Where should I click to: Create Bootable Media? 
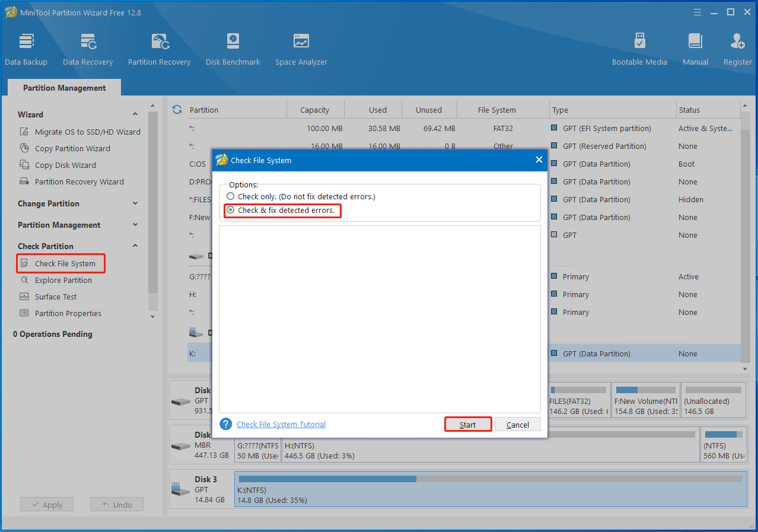coord(639,49)
